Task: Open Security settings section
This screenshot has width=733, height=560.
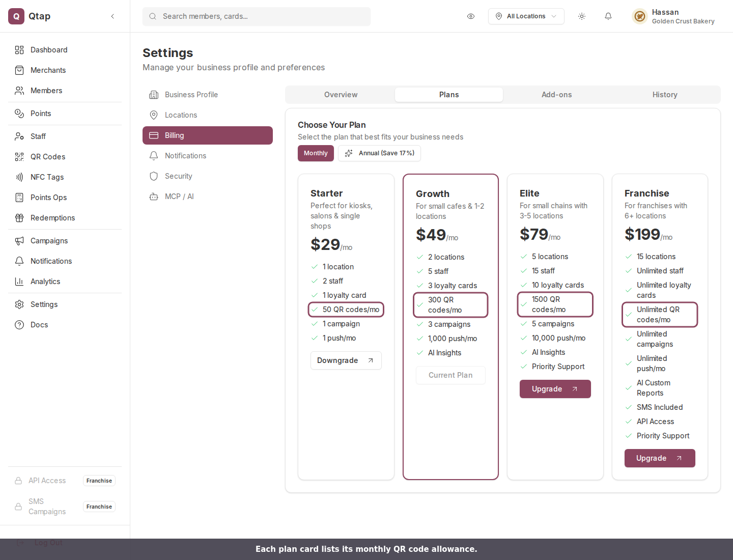Action: point(208,176)
